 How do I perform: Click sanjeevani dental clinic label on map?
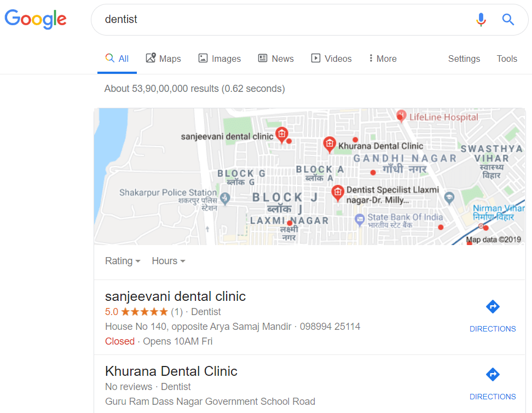pos(227,137)
